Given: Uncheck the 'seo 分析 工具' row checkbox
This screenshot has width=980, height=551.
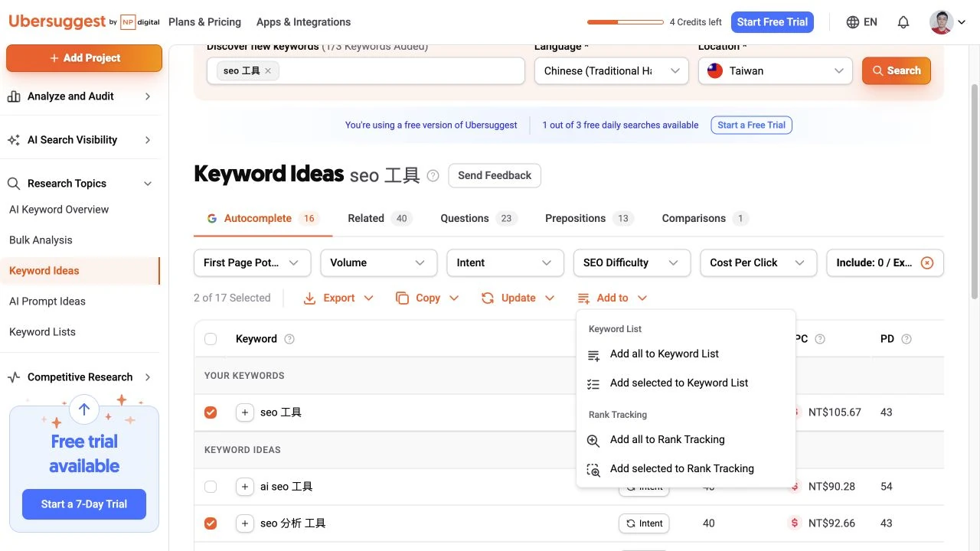Looking at the screenshot, I should tap(211, 523).
